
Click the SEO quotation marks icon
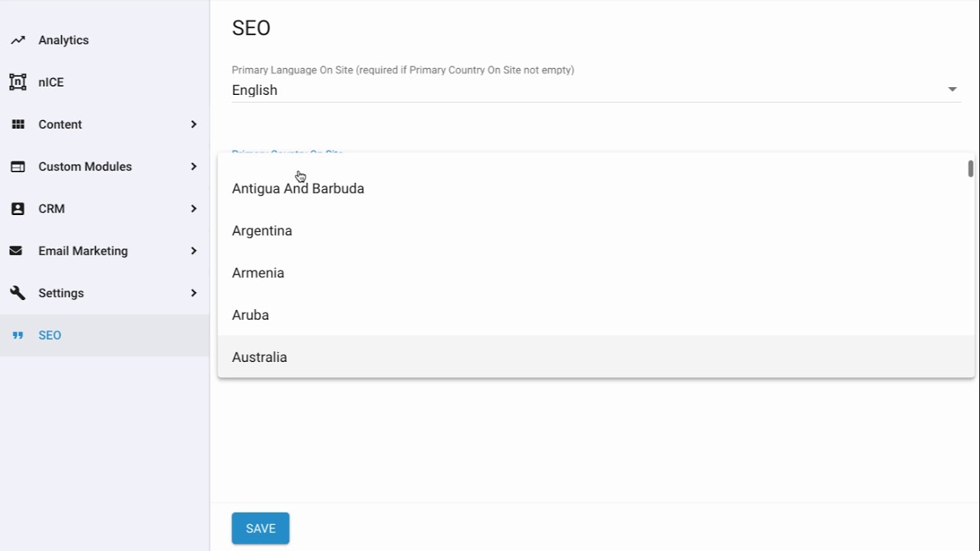pyautogui.click(x=18, y=335)
